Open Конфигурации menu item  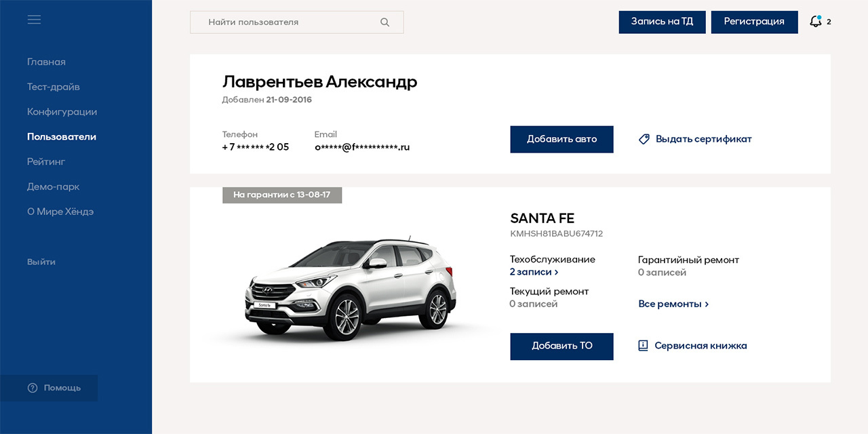pos(62,112)
